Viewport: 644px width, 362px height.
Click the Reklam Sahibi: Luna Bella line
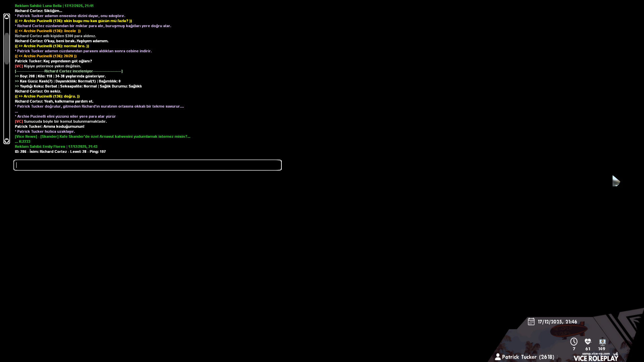(x=54, y=6)
